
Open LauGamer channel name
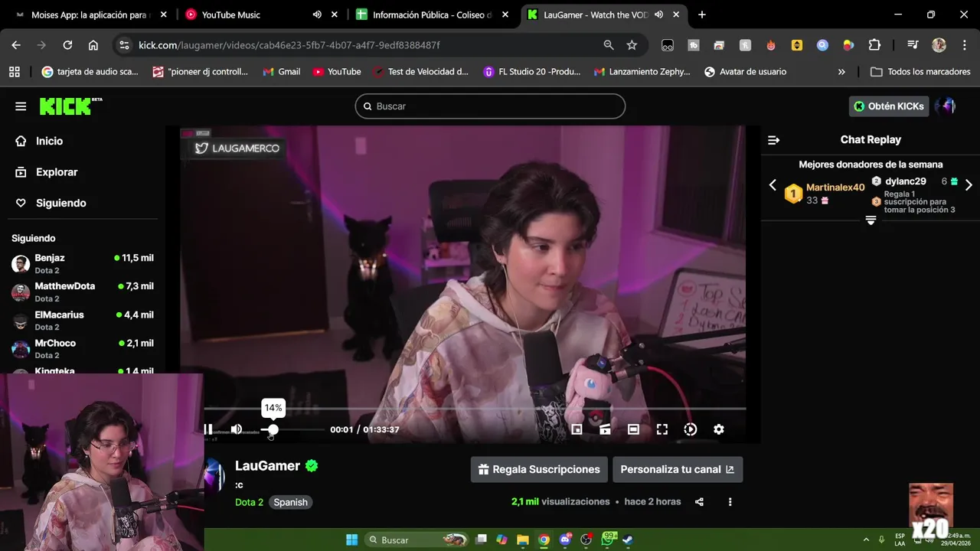267,465
